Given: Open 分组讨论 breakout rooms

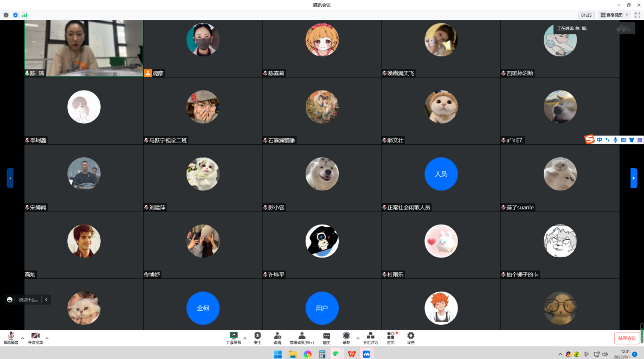Looking at the screenshot, I should pos(370,338).
